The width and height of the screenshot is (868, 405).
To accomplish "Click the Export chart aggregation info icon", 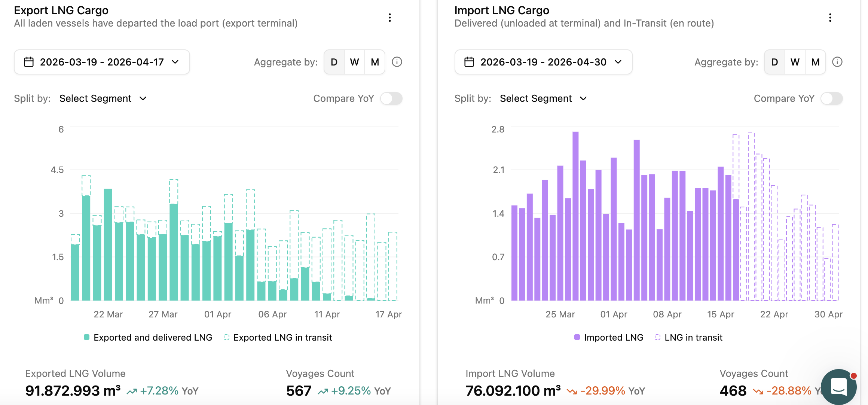I will (397, 62).
